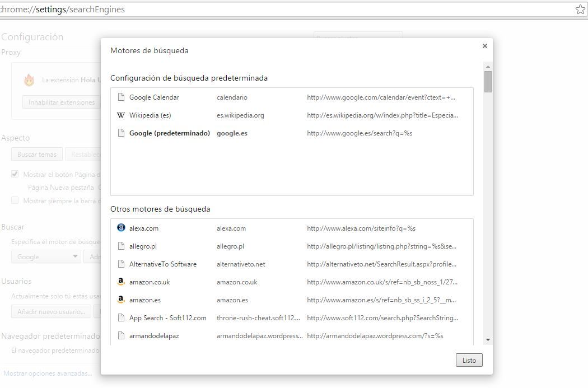Viewport: 588px width, 388px height.
Task: Click the Listo button
Action: 469,360
